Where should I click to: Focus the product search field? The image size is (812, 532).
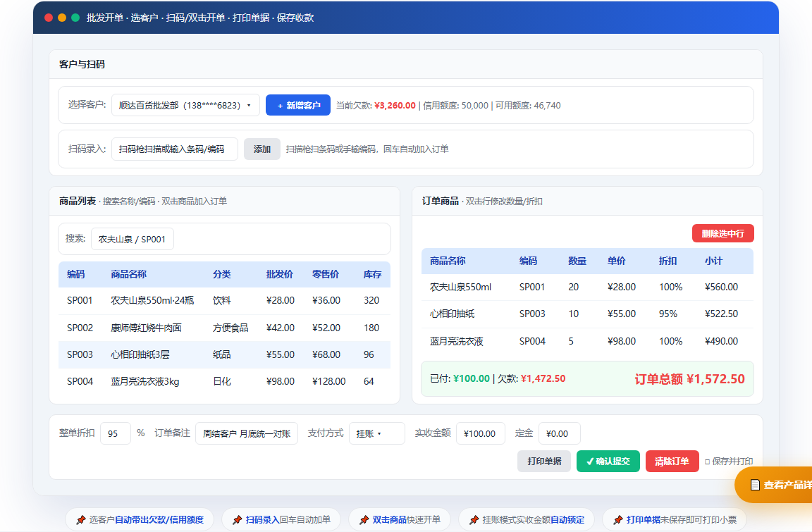click(132, 239)
